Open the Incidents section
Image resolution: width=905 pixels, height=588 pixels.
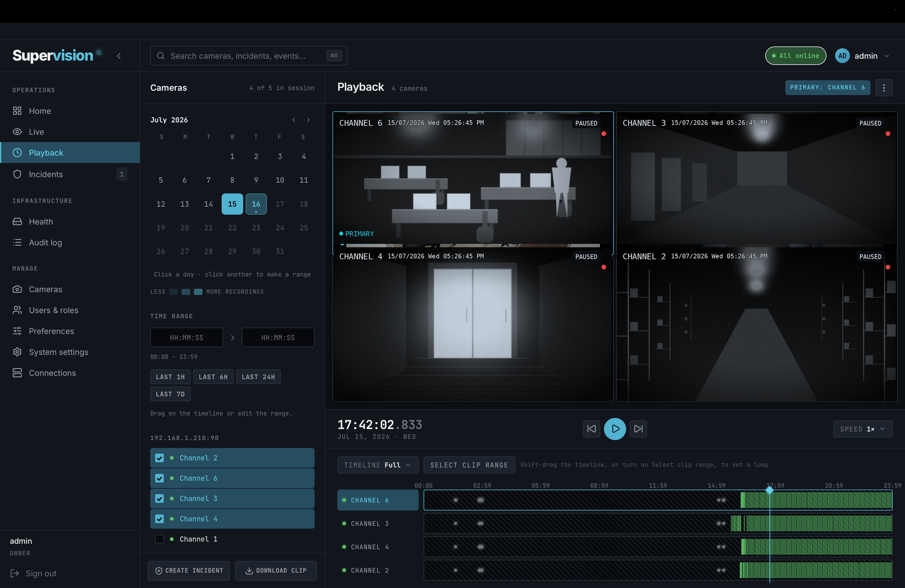click(x=70, y=174)
